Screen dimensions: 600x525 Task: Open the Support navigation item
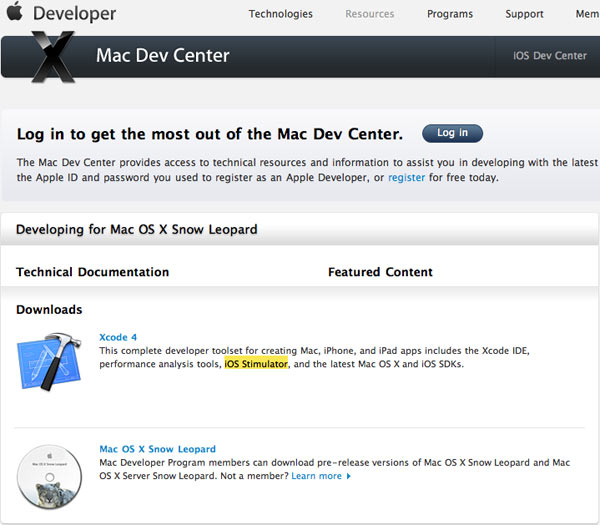[524, 14]
